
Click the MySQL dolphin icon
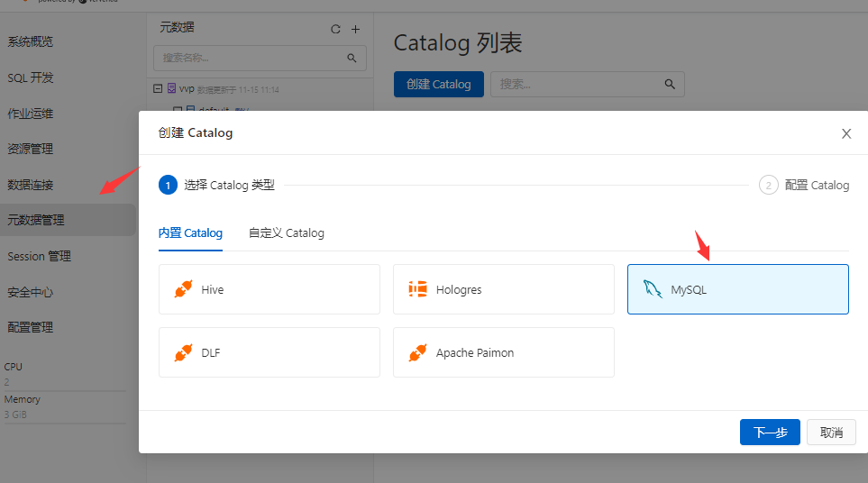tap(652, 289)
